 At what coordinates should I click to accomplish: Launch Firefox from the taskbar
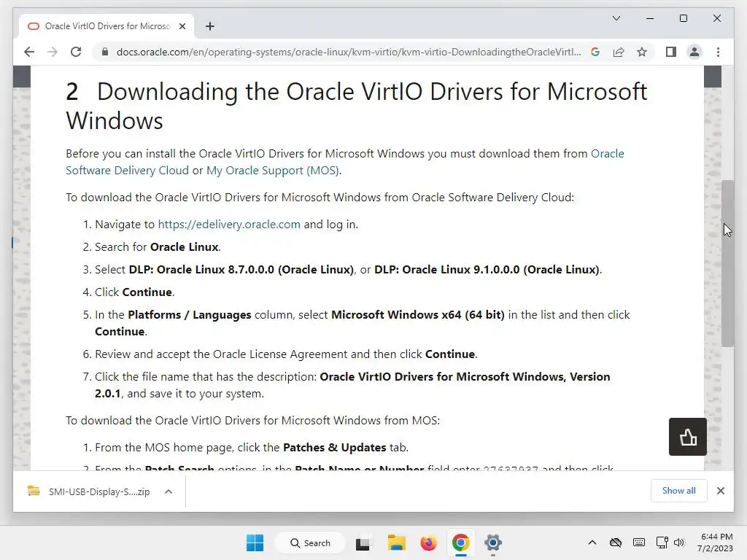429,542
